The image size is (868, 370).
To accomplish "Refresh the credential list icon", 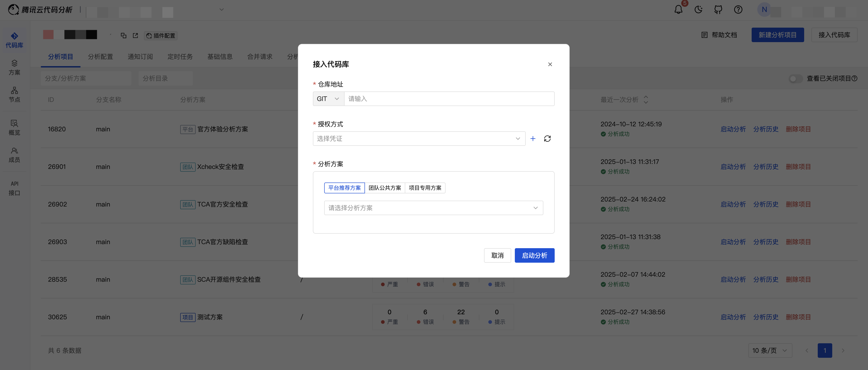I will pyautogui.click(x=547, y=139).
